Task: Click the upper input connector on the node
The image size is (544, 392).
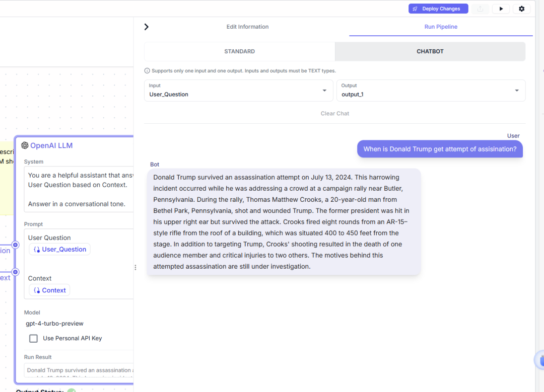Action: [x=15, y=245]
